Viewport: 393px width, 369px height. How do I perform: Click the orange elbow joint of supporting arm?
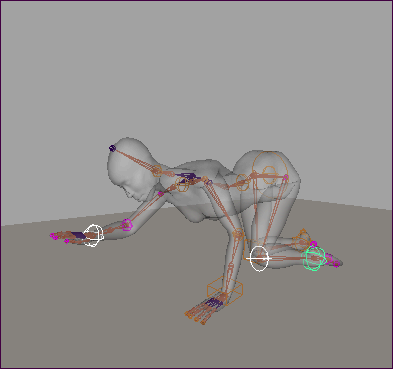pyautogui.click(x=238, y=234)
